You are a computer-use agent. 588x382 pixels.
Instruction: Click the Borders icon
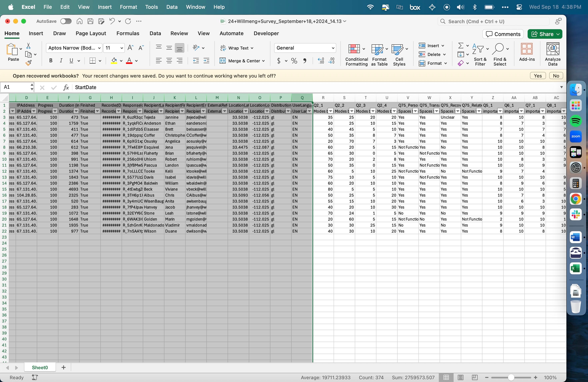click(x=92, y=61)
